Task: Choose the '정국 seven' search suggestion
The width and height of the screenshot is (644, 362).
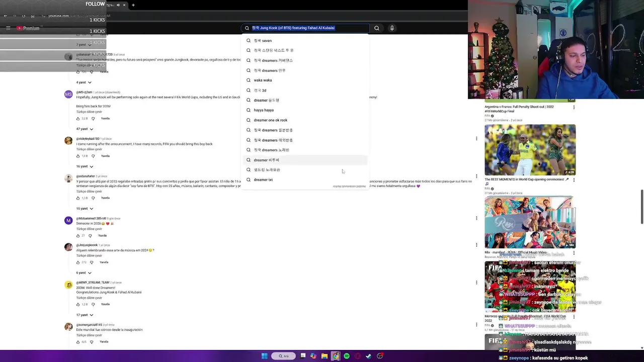Action: [305, 41]
